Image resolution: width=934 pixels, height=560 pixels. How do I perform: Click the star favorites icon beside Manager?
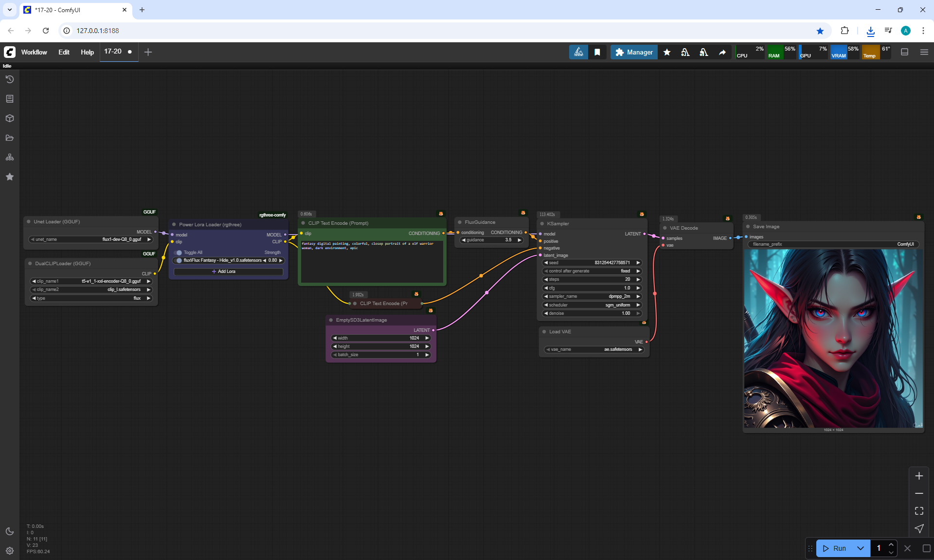[x=667, y=52]
